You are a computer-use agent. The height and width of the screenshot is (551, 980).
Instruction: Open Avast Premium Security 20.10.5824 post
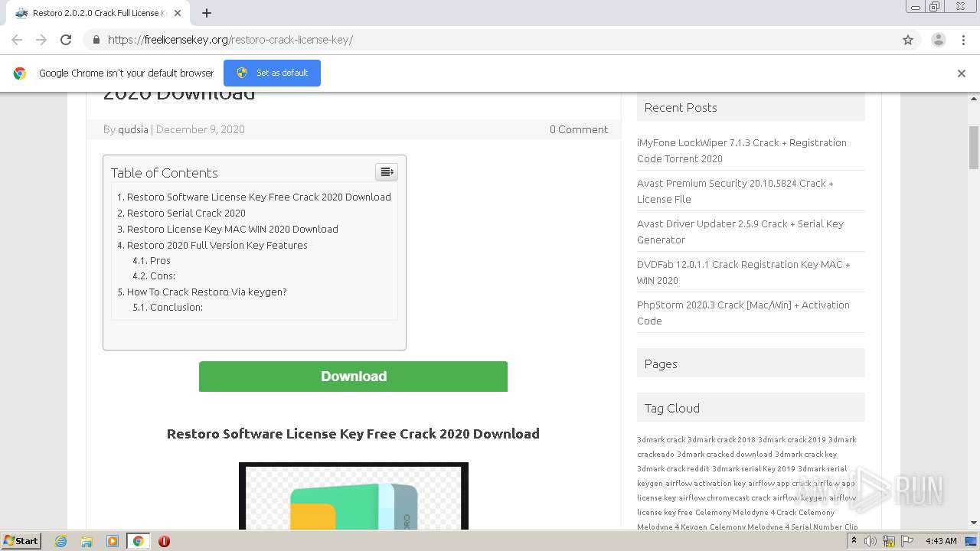(x=735, y=191)
